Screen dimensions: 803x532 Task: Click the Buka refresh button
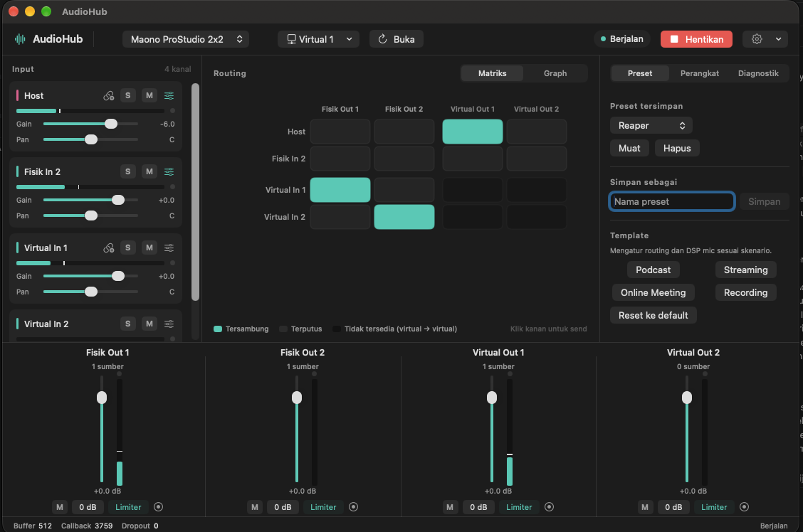click(x=397, y=39)
